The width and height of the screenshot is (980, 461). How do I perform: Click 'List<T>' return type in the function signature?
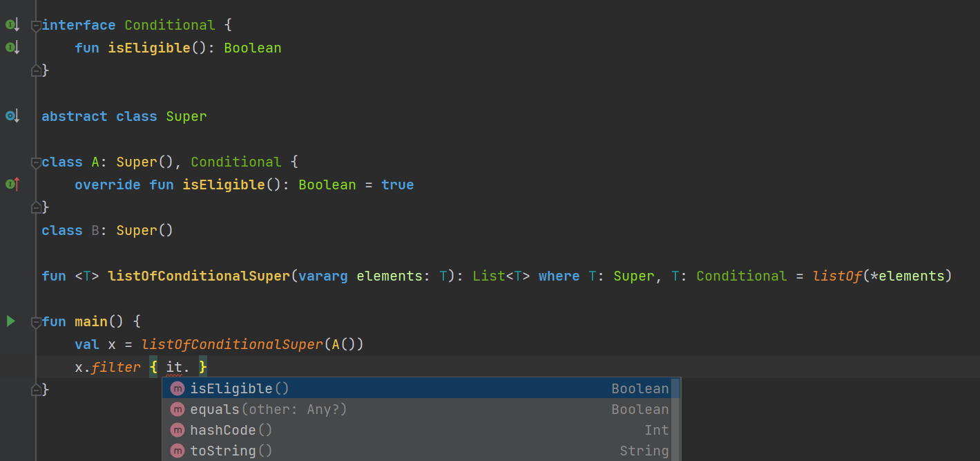click(501, 276)
